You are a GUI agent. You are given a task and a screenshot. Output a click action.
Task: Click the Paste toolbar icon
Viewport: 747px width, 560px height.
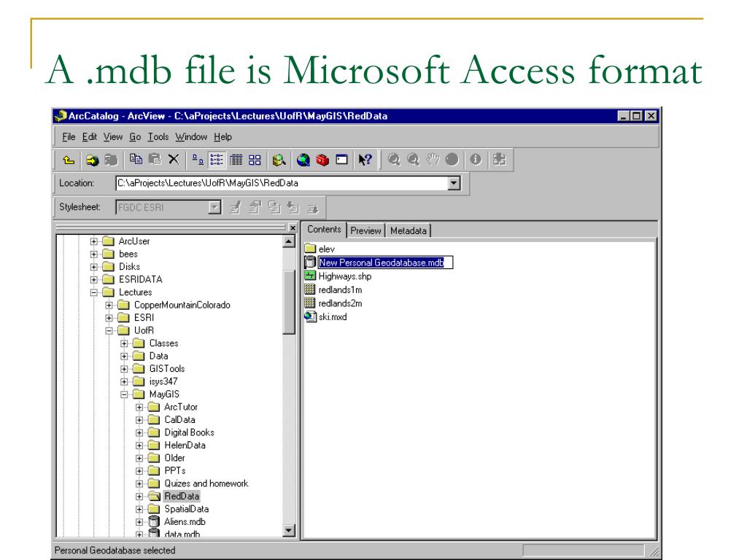click(x=155, y=160)
